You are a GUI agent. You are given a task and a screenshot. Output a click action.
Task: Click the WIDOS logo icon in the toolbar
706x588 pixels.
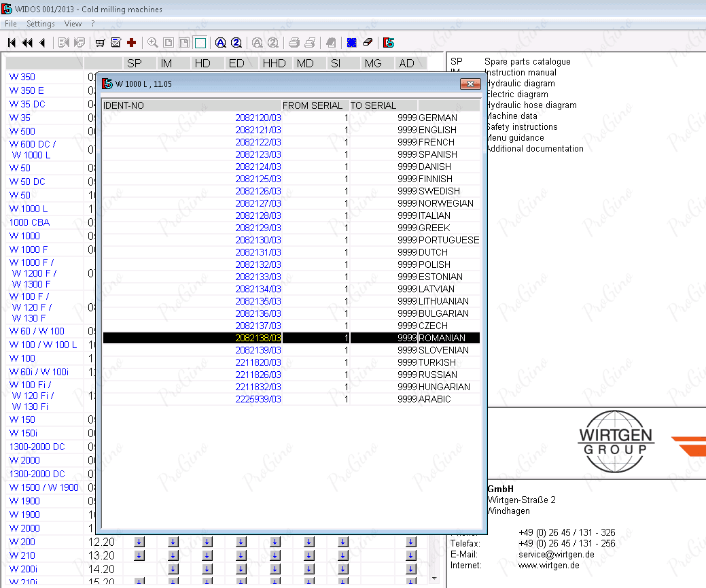[389, 43]
